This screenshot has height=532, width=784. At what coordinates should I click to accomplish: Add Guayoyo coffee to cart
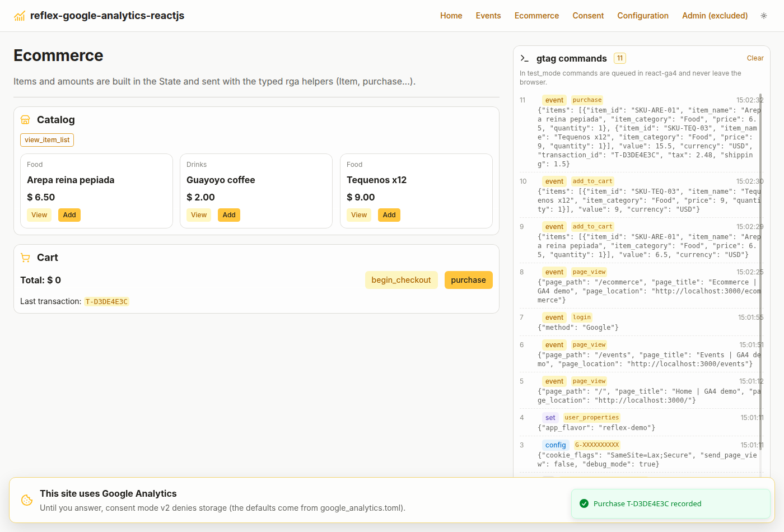click(229, 215)
